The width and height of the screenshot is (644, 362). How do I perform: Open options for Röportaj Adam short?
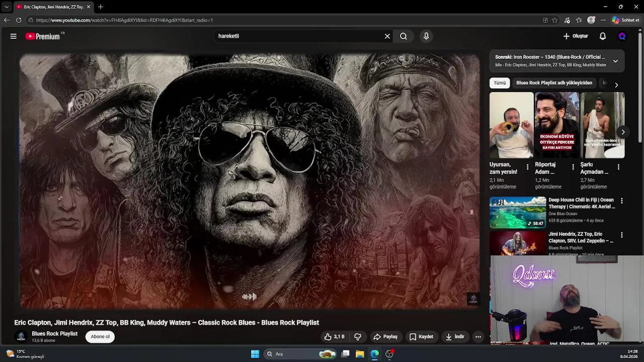[x=573, y=167]
